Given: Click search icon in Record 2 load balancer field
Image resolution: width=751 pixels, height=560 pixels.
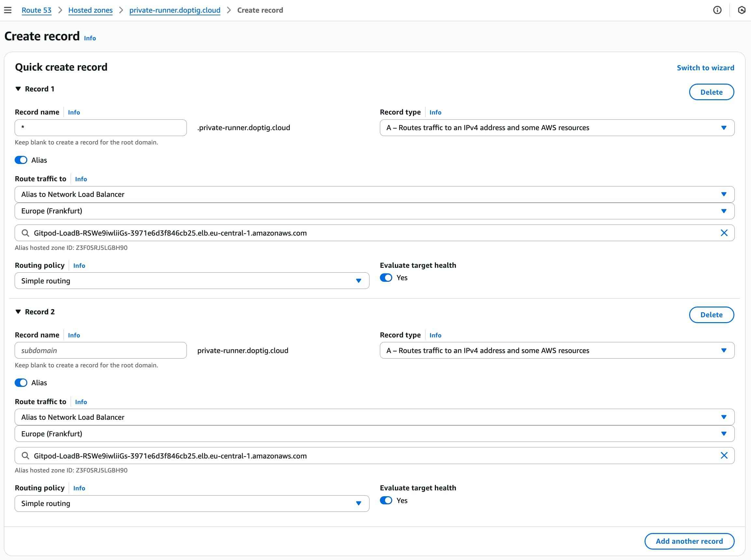Looking at the screenshot, I should click(x=25, y=456).
